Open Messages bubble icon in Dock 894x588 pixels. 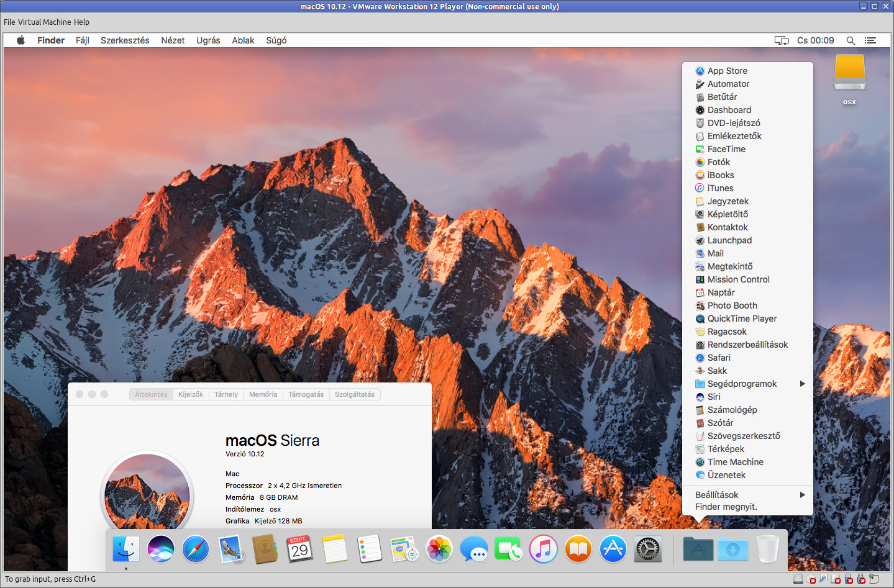pos(474,549)
